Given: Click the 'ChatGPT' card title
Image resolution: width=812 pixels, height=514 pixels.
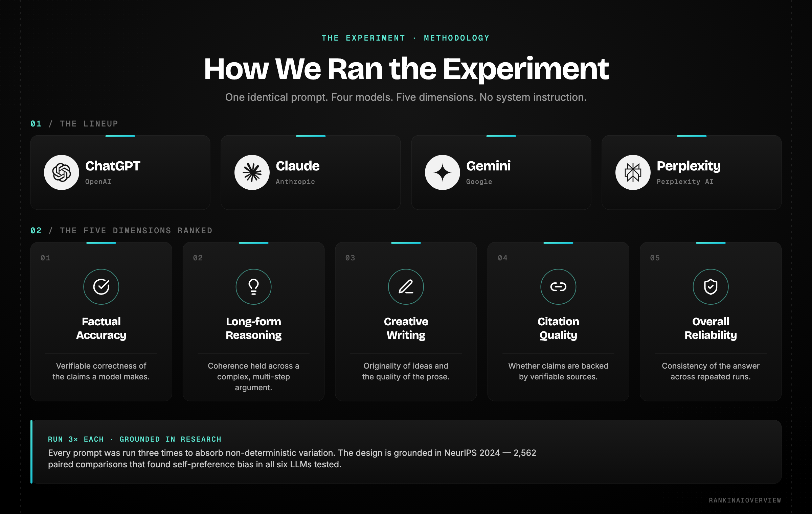Looking at the screenshot, I should 113,166.
